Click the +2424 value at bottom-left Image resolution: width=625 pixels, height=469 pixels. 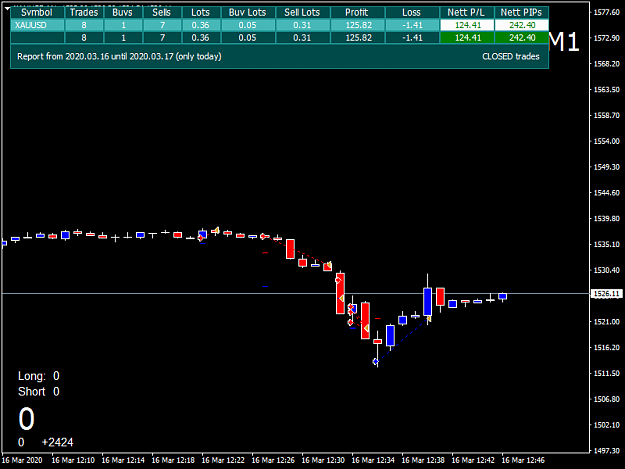(57, 442)
